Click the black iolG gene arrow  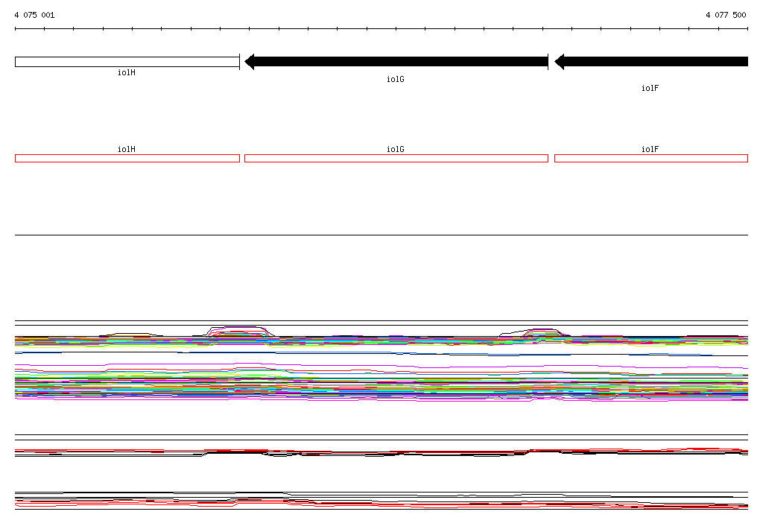click(396, 62)
